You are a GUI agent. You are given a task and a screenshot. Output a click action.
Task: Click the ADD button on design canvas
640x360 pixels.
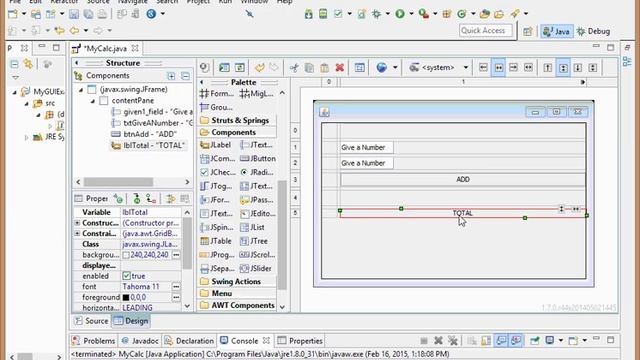tap(463, 180)
